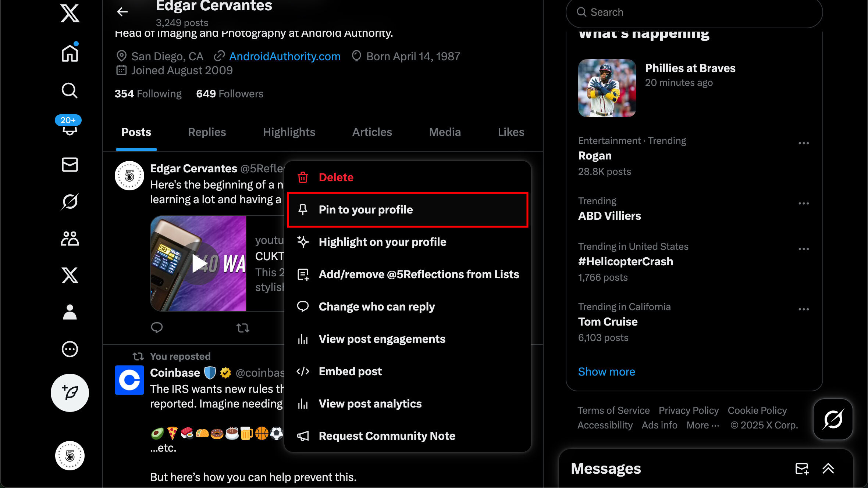Viewport: 868px width, 488px height.
Task: Click the Messages envelope sidebar icon
Action: click(x=70, y=165)
